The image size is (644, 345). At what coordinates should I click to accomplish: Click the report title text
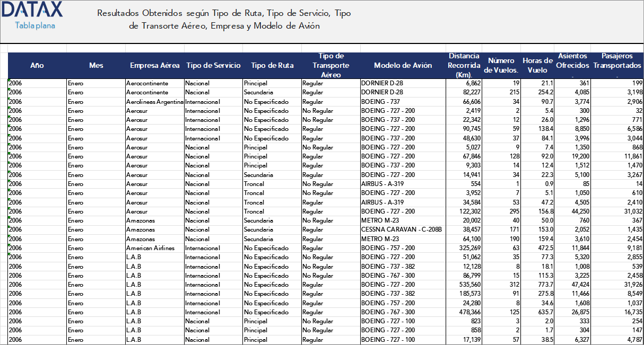[x=223, y=17]
